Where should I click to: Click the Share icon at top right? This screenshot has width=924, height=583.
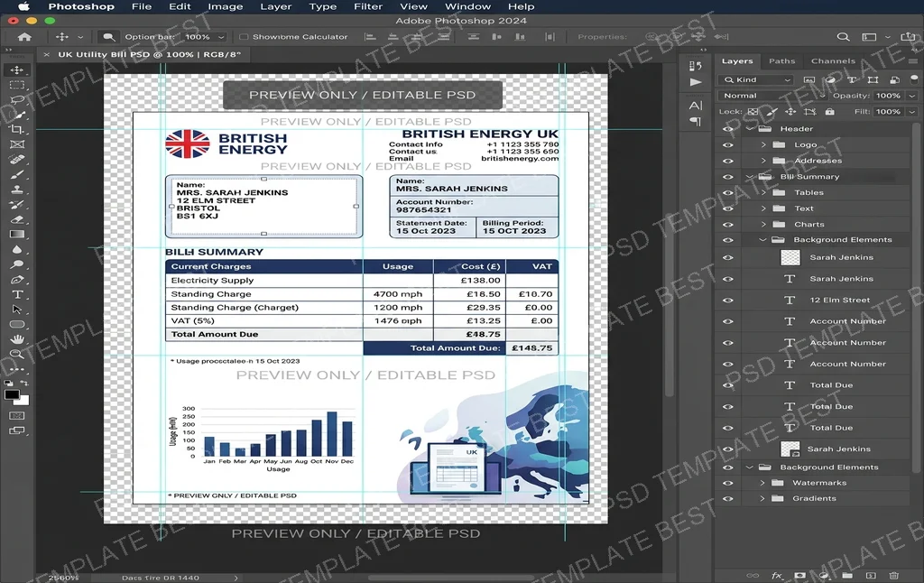908,36
